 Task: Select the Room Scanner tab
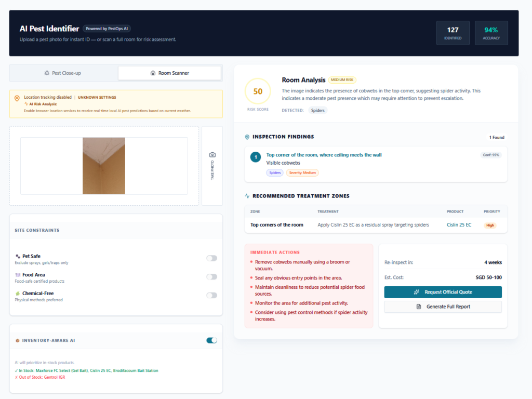point(169,73)
